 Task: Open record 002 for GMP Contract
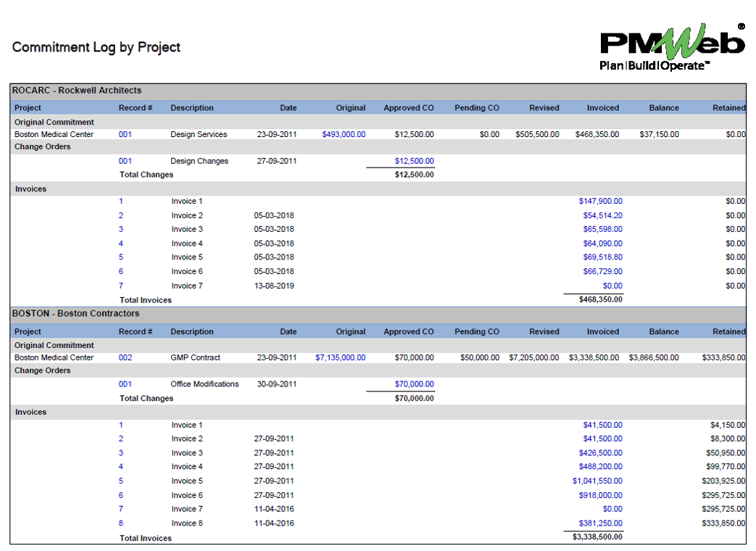[x=125, y=357]
